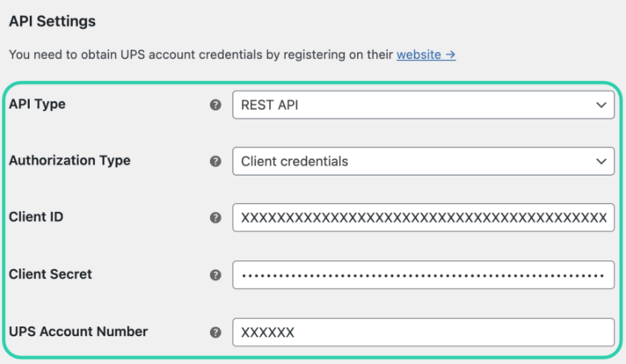Follow the UPS registration website link
Image resolution: width=626 pixels, height=364 pixels.
(x=419, y=55)
